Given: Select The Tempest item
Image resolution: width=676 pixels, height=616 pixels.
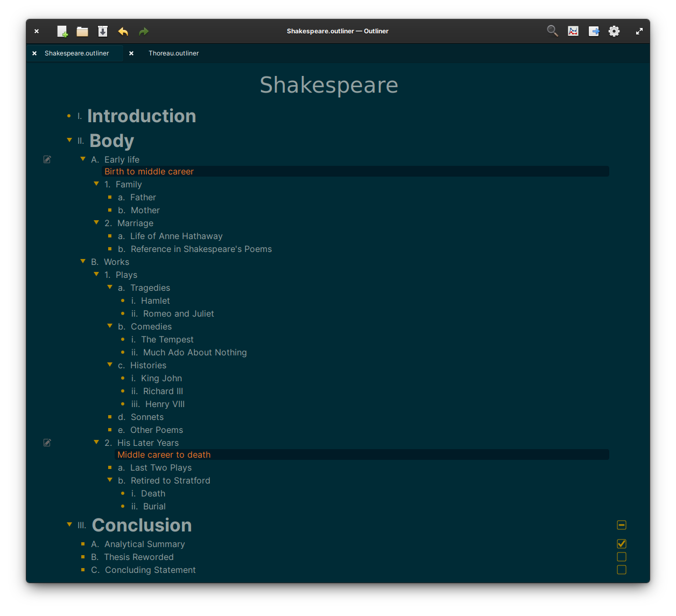Looking at the screenshot, I should click(x=167, y=340).
